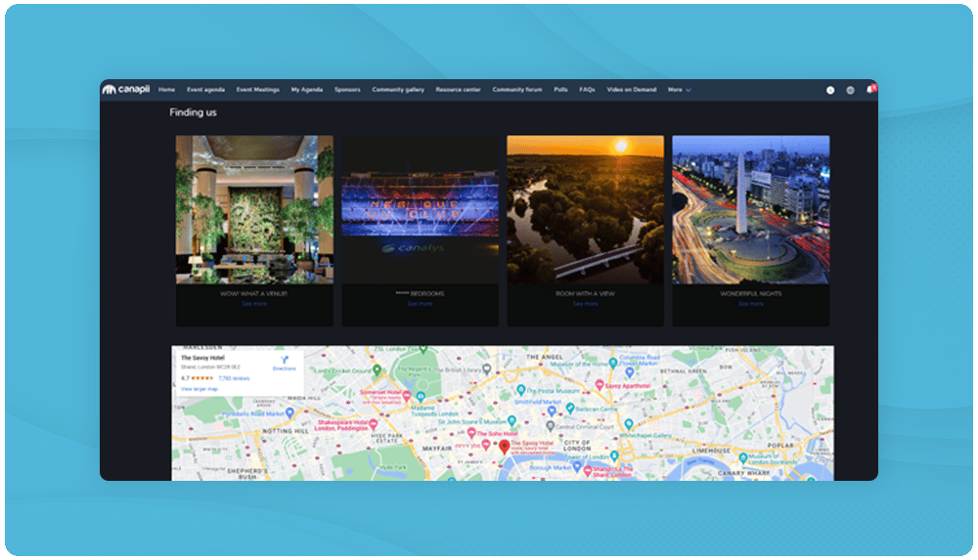Click the clock icon in navbar
The width and height of the screenshot is (978, 560).
(x=830, y=91)
